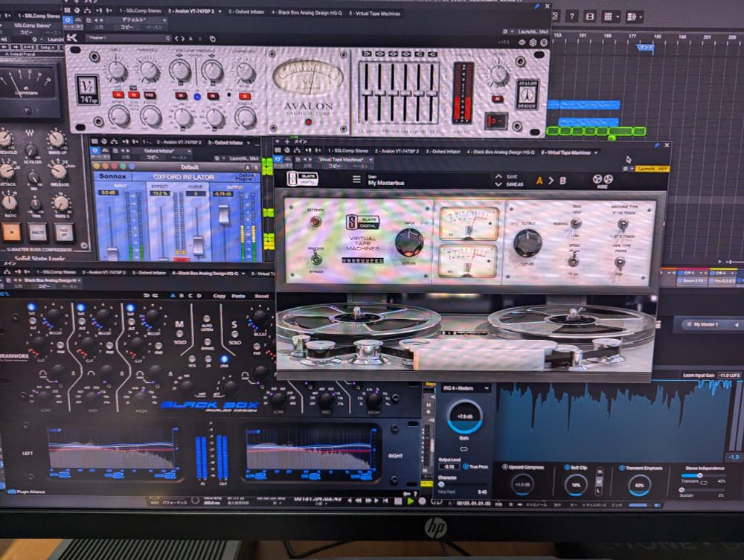Click the ANALOG button on the SSL compressor
Image resolution: width=744 pixels, height=560 pixels.
point(37,232)
